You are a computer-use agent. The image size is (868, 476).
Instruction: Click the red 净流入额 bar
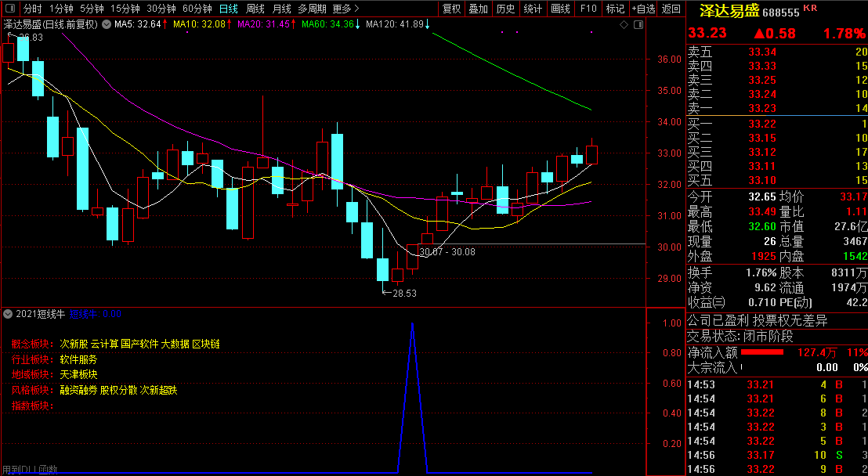(x=762, y=352)
